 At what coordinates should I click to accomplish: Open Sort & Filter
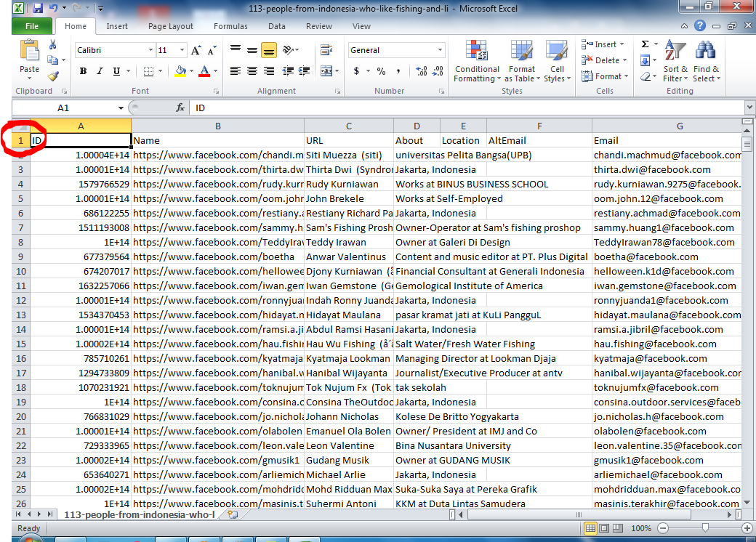click(x=675, y=61)
